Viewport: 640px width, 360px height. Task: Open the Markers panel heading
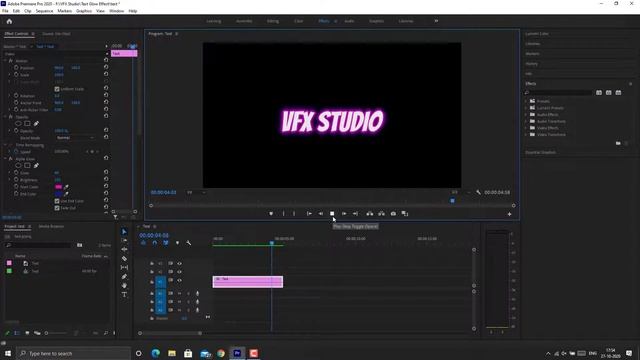coord(532,53)
